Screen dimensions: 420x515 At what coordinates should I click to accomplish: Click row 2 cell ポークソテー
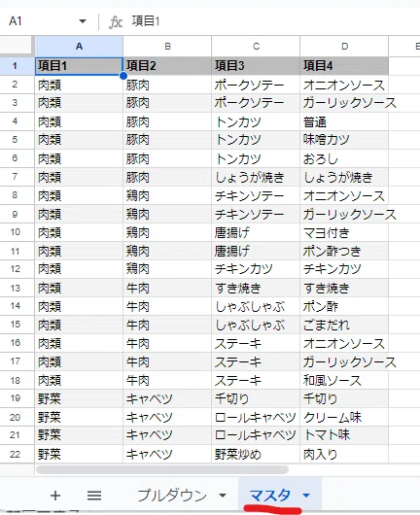pos(256,86)
